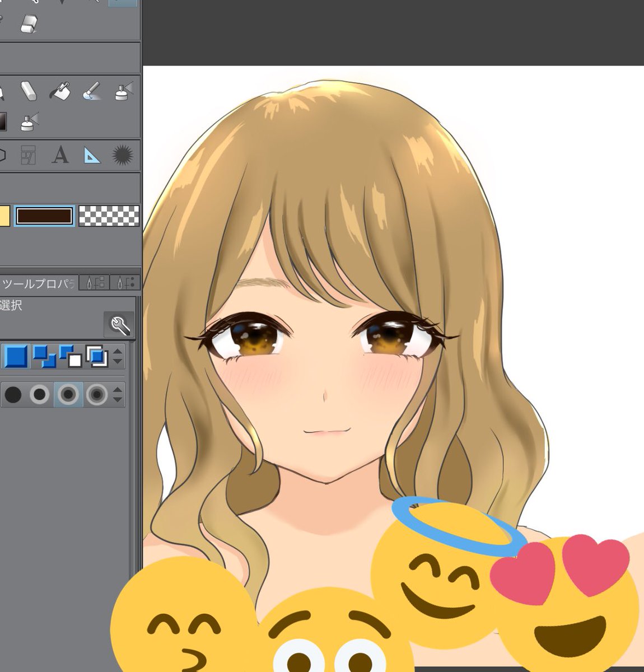Select the paint bucket fill tool

pyautogui.click(x=60, y=91)
